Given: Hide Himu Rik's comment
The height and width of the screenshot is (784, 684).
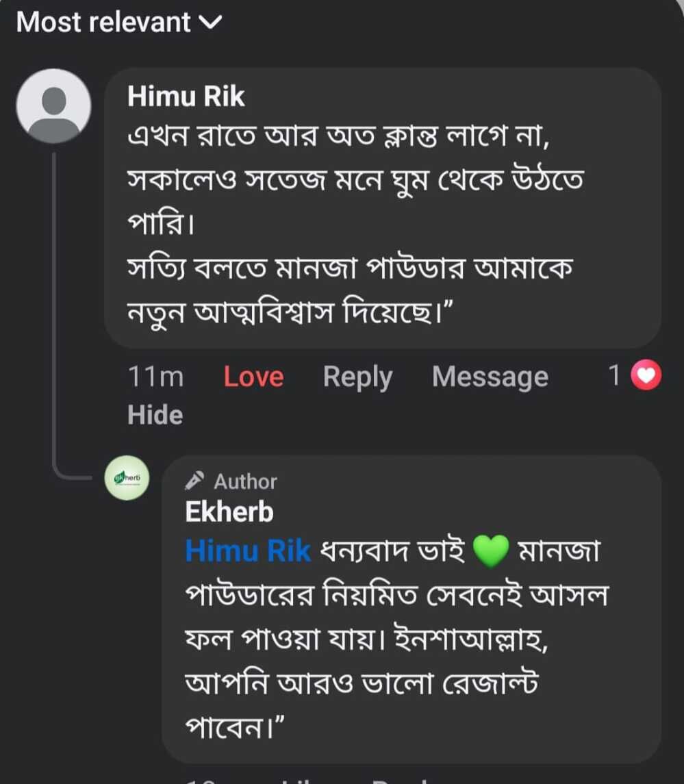Looking at the screenshot, I should [155, 415].
